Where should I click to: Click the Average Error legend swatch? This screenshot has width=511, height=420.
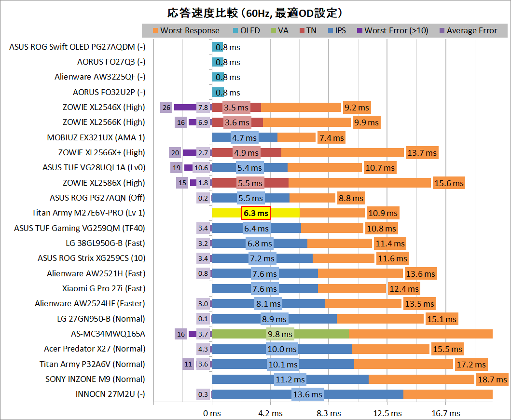coord(442,30)
